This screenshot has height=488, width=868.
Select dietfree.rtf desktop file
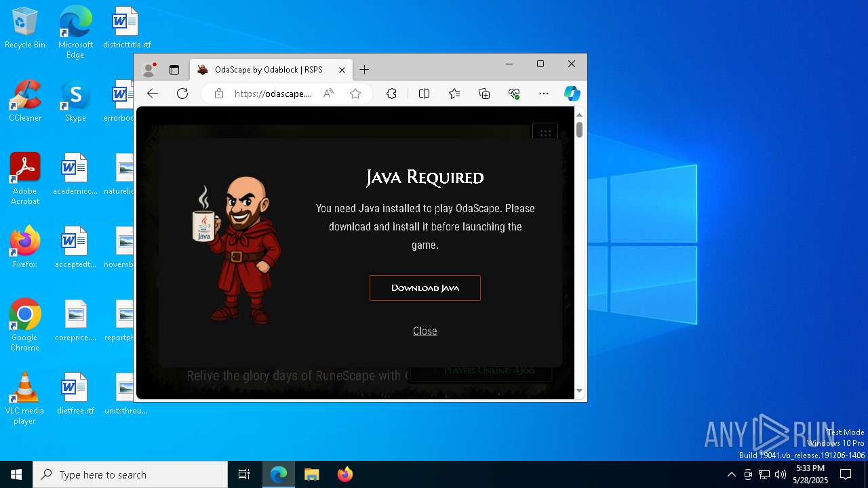(75, 394)
